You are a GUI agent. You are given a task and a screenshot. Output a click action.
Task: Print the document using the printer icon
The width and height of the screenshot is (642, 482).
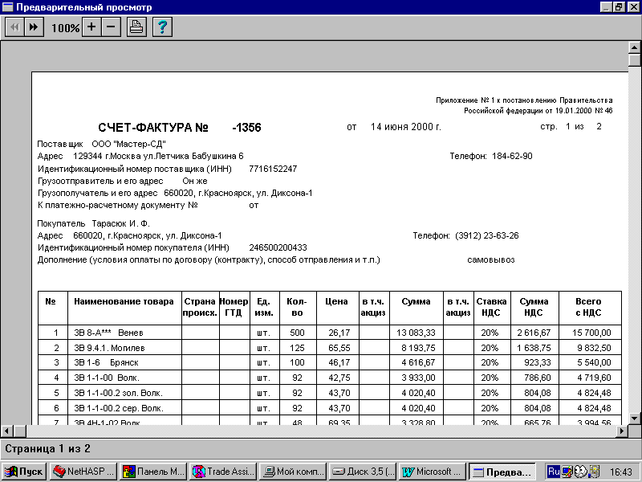[x=136, y=27]
